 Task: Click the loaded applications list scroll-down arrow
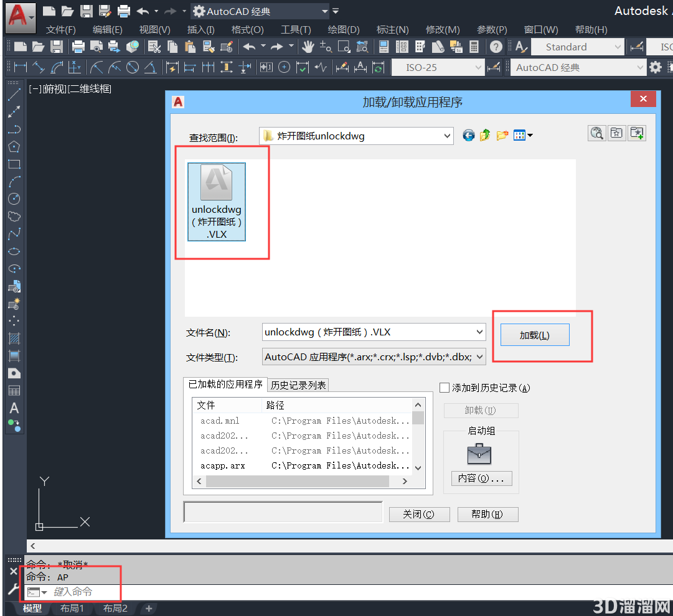coord(418,468)
